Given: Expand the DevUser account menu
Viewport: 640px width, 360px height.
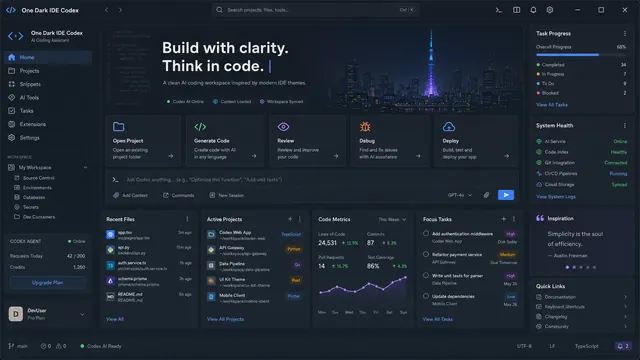Looking at the screenshot, I should pyautogui.click(x=82, y=314).
